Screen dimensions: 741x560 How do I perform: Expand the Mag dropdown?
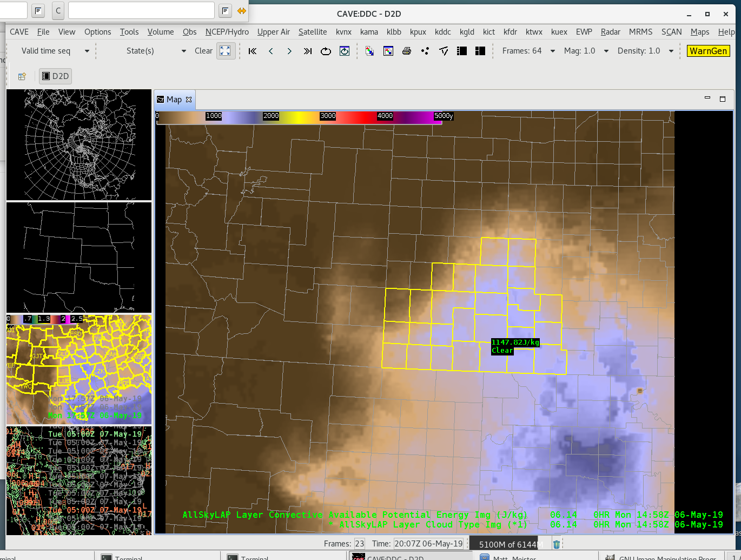pyautogui.click(x=606, y=51)
